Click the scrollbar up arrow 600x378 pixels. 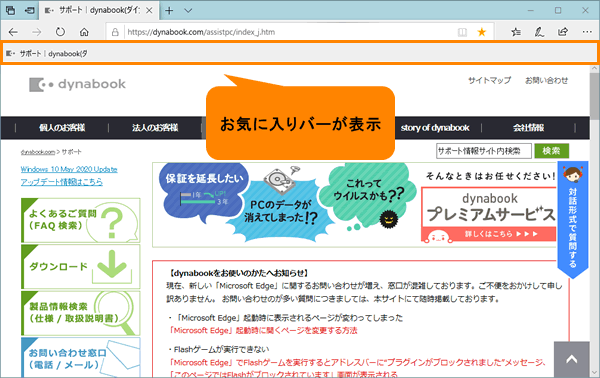pyautogui.click(x=594, y=68)
